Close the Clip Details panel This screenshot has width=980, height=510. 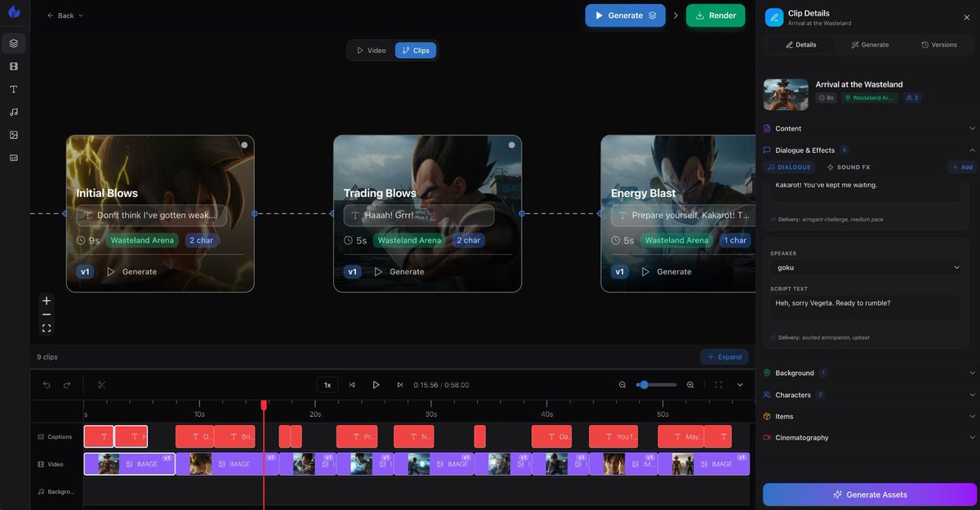(x=967, y=17)
